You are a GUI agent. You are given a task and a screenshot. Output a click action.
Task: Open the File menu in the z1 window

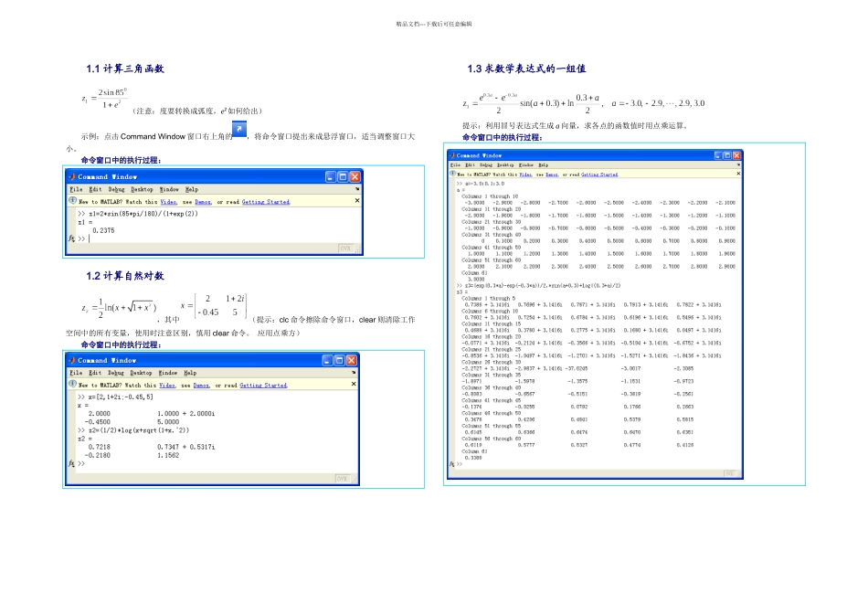click(76, 189)
